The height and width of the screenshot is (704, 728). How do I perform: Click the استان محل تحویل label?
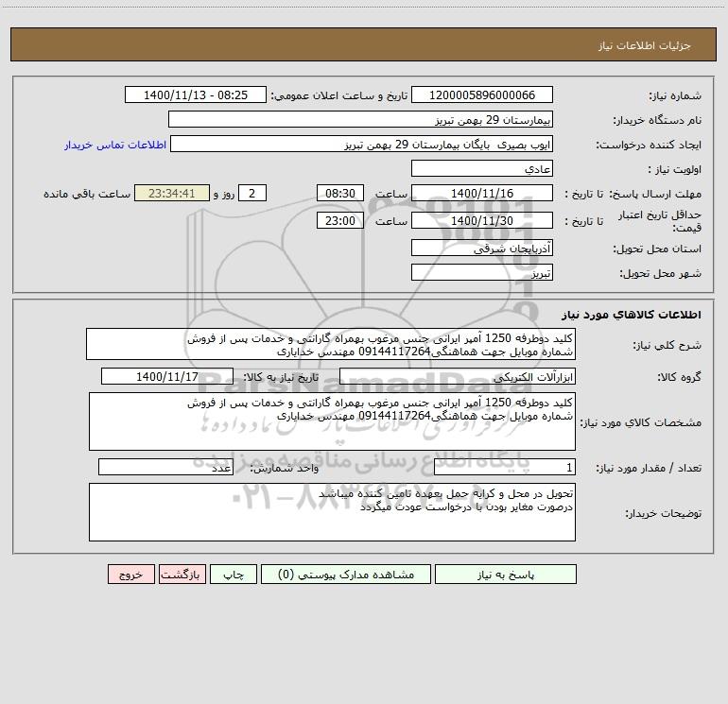pos(657,249)
